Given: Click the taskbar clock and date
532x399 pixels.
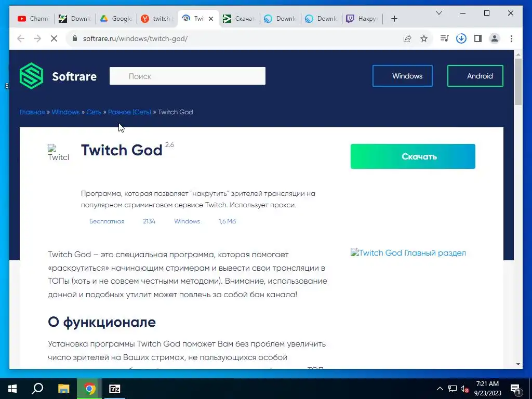Looking at the screenshot, I should [x=487, y=389].
